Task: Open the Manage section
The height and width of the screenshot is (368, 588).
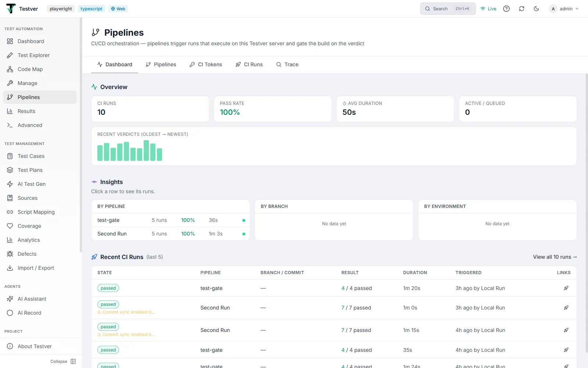Action: pyautogui.click(x=40, y=83)
